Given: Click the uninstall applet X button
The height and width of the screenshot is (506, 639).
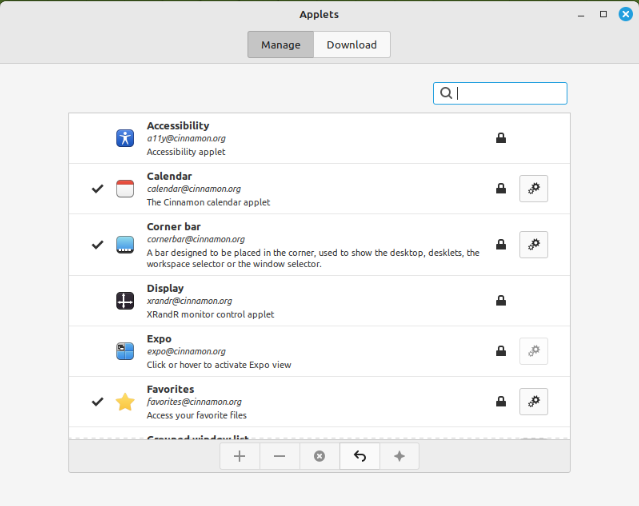Looking at the screenshot, I should pyautogui.click(x=320, y=456).
